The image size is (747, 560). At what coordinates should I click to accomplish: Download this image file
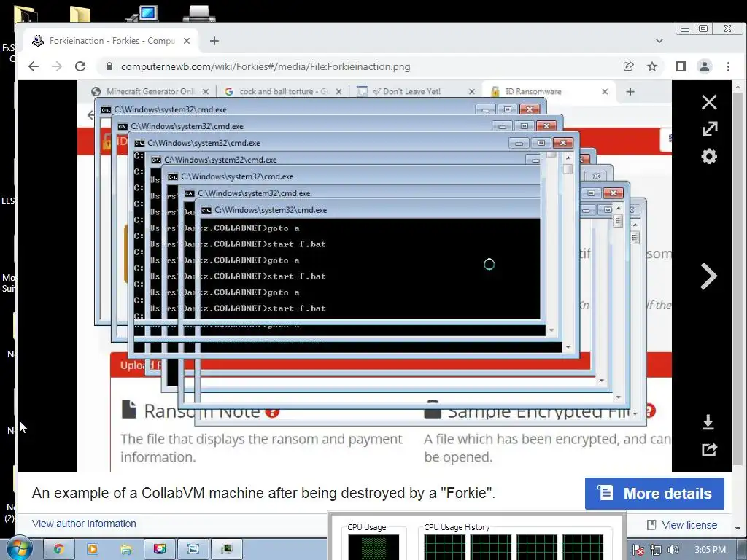[708, 422]
